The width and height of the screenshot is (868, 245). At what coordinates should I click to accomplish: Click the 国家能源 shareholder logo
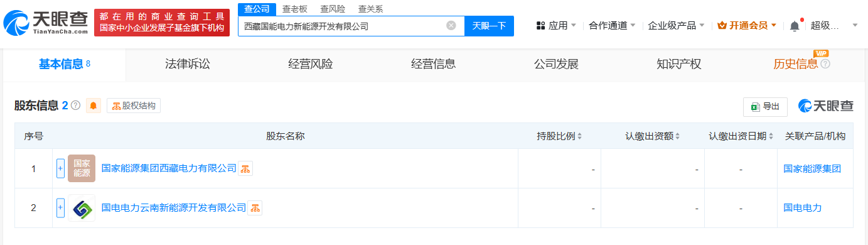tap(82, 168)
